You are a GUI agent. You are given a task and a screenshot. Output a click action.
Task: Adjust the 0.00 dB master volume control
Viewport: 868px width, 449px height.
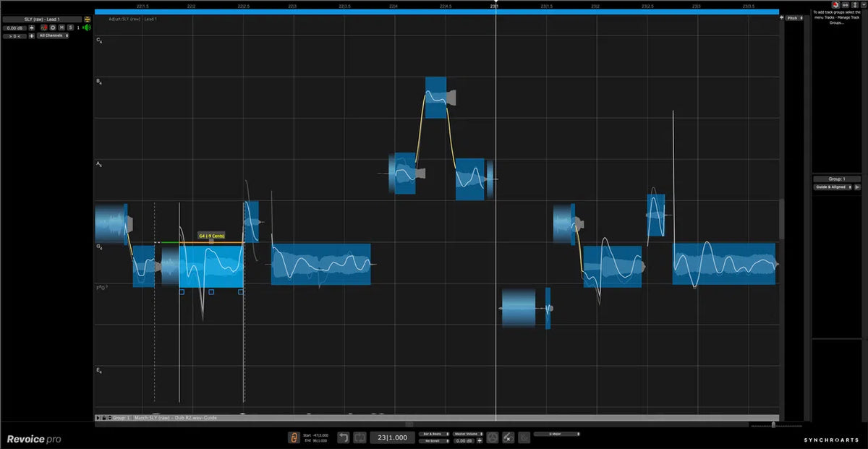pyautogui.click(x=464, y=440)
